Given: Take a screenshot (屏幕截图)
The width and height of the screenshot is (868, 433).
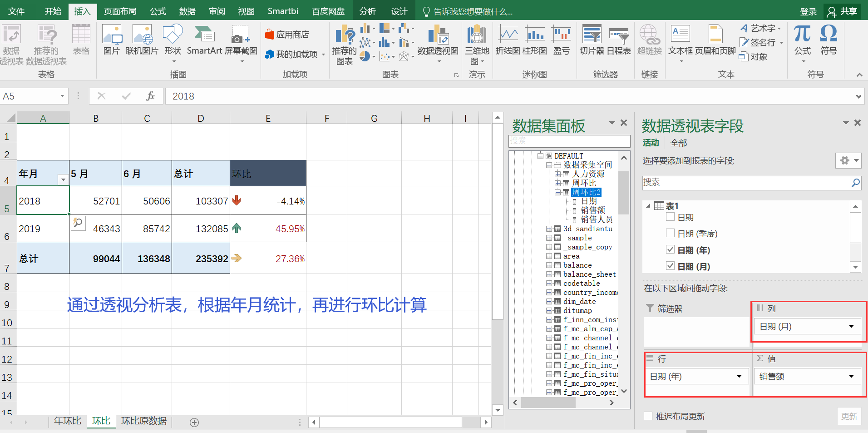Looking at the screenshot, I should (x=241, y=43).
